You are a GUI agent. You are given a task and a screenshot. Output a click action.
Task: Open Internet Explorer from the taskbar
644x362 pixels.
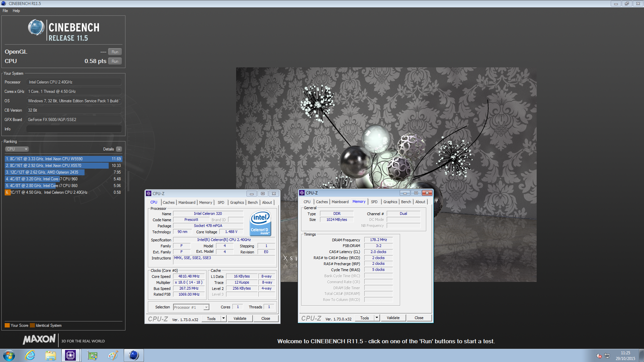point(30,355)
